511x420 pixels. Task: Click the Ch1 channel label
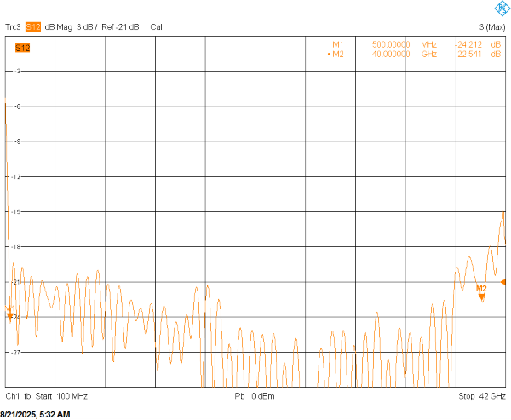(13, 397)
